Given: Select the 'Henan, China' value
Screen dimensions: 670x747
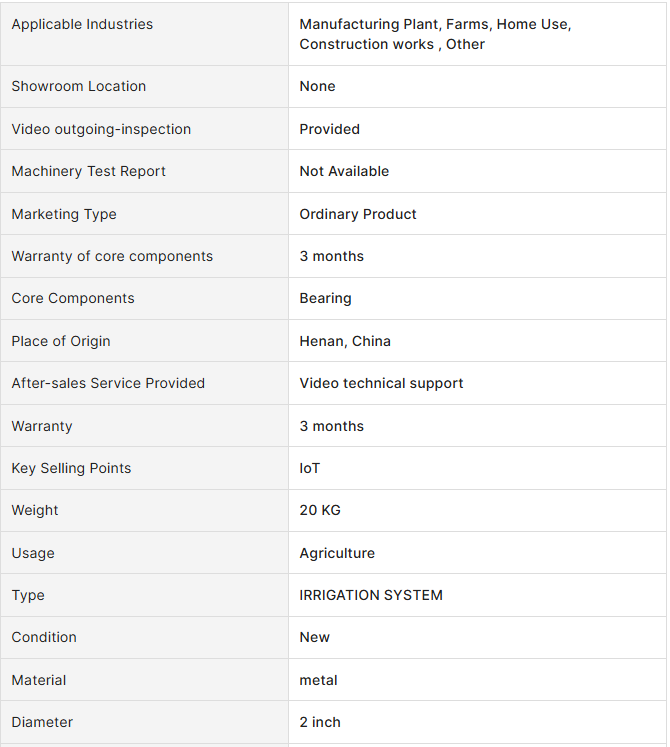Looking at the screenshot, I should pyautogui.click(x=345, y=341).
